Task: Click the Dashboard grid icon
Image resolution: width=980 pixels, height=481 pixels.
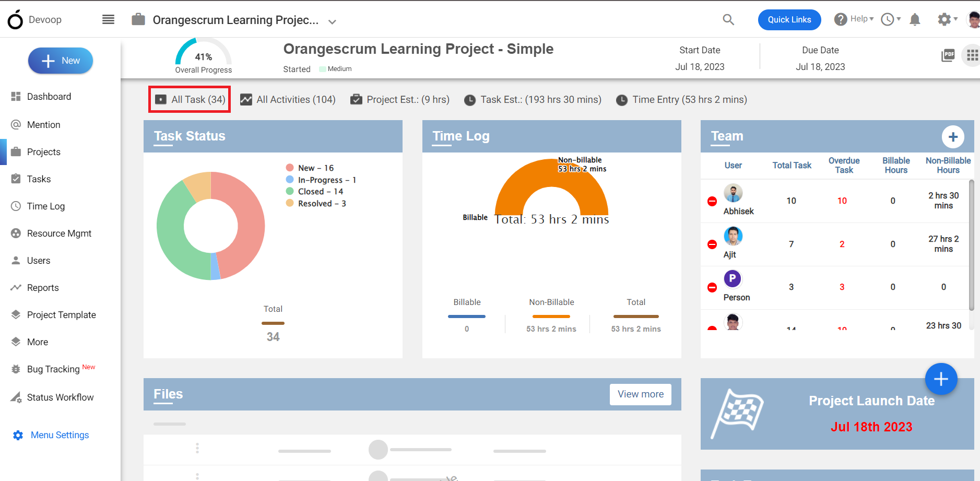Action: [x=16, y=97]
